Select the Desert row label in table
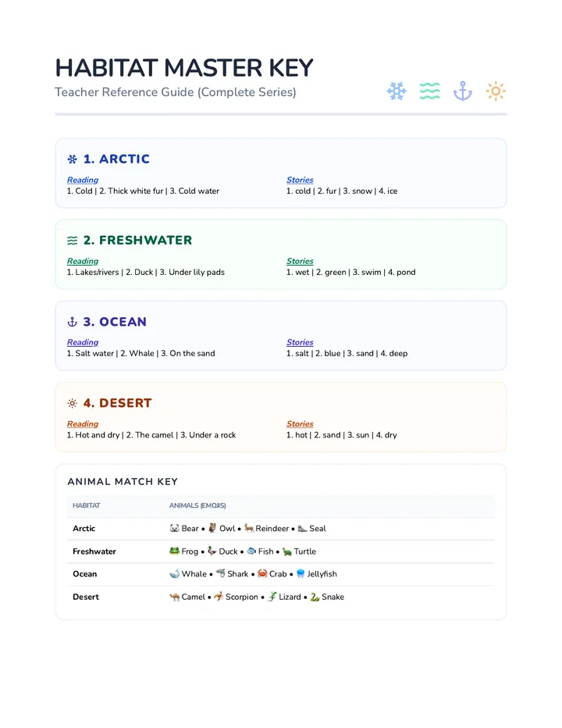Image resolution: width=562 pixels, height=728 pixels. [x=86, y=597]
